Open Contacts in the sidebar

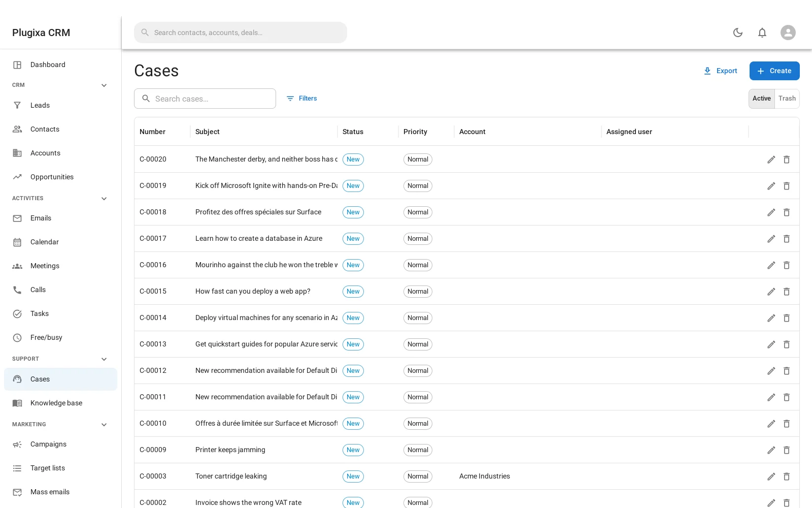60,129
